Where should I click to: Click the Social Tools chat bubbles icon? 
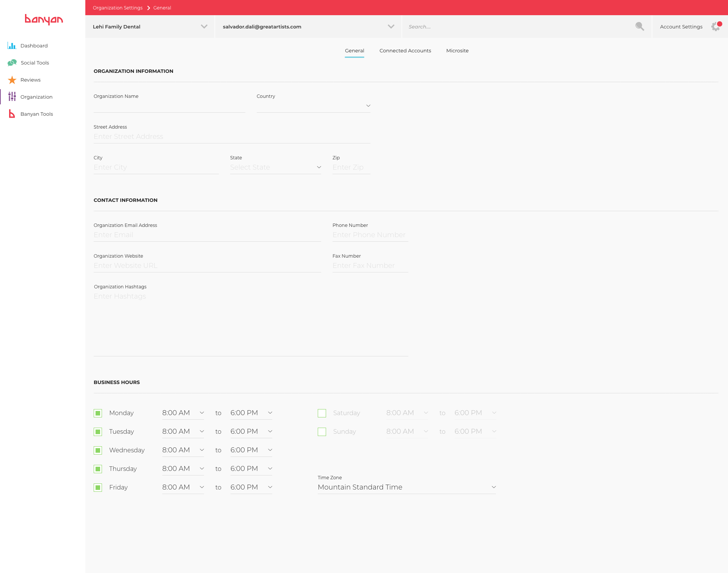(12, 63)
